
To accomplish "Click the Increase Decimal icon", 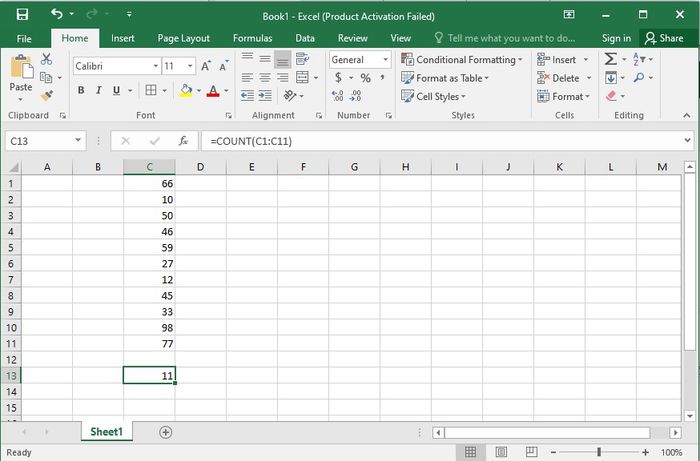I will (x=338, y=96).
